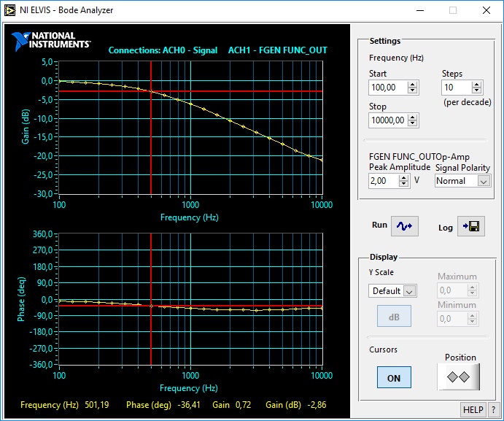The width and height of the screenshot is (504, 421).
Task: Click the Start frequency field showing 100,00
Action: click(x=388, y=88)
